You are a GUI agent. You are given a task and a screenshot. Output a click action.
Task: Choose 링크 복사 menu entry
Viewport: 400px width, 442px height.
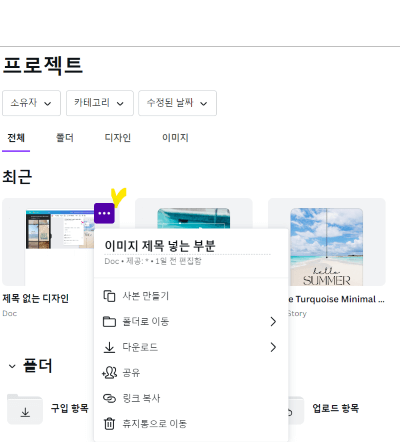191,398
